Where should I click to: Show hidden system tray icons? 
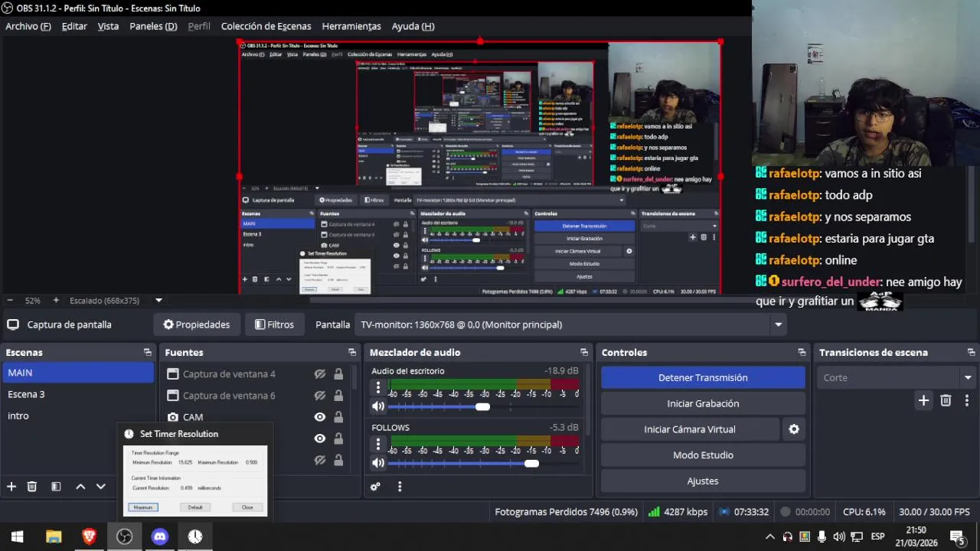pyautogui.click(x=770, y=536)
